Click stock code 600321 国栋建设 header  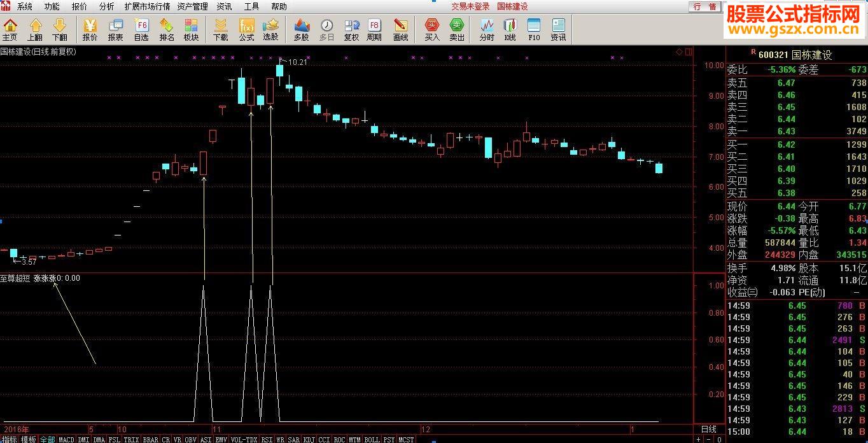795,55
